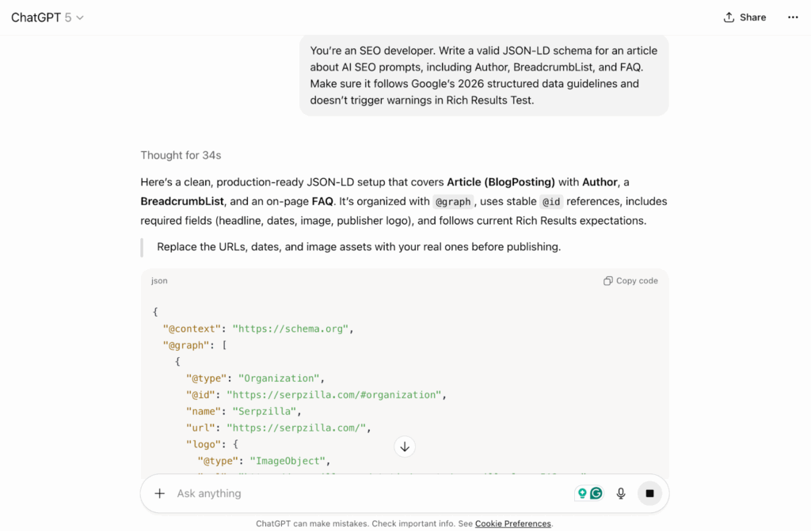Viewport: 811px width, 532px height.
Task: Click the scroll-to-bottom arrow button
Action: pyautogui.click(x=405, y=446)
